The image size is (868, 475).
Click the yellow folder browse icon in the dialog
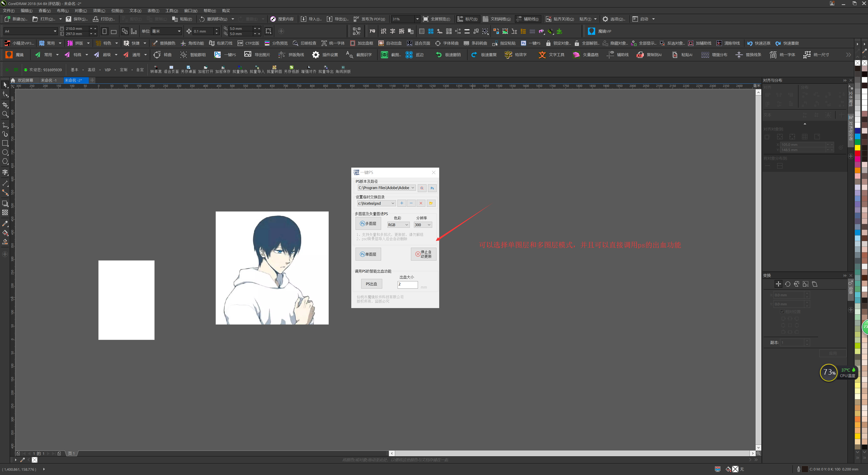431,203
